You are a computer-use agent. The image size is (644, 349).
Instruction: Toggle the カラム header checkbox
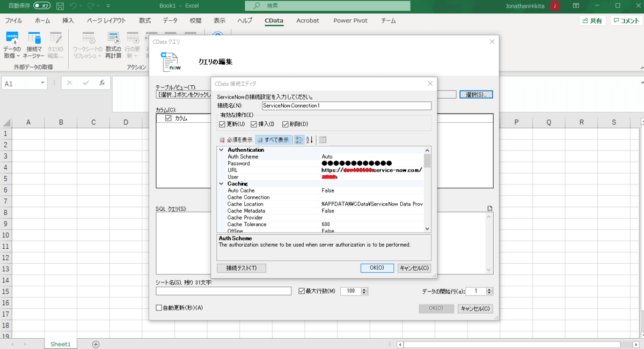point(168,118)
